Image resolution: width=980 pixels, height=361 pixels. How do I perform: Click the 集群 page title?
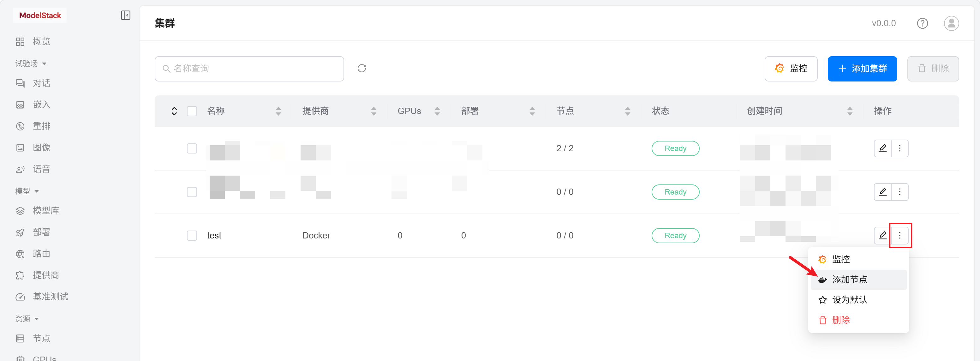tap(165, 23)
